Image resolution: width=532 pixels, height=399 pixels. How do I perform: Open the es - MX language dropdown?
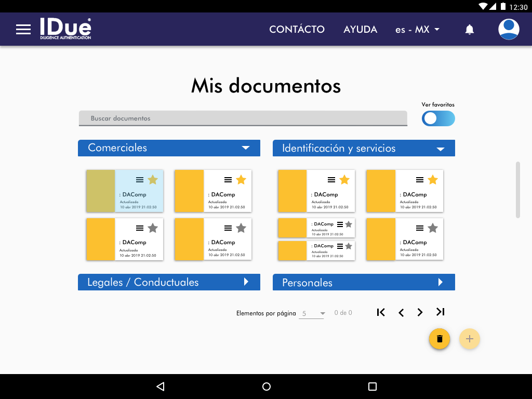click(417, 30)
